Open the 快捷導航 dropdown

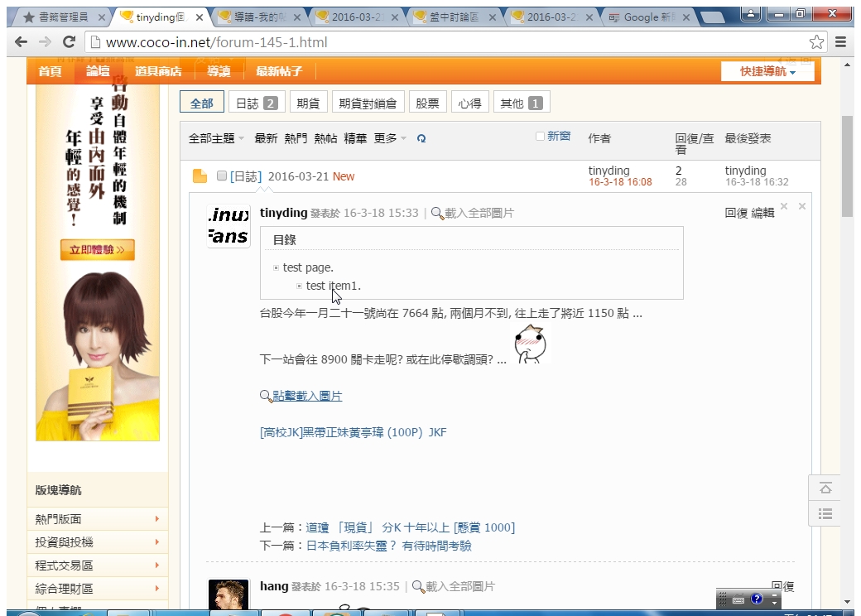(767, 71)
